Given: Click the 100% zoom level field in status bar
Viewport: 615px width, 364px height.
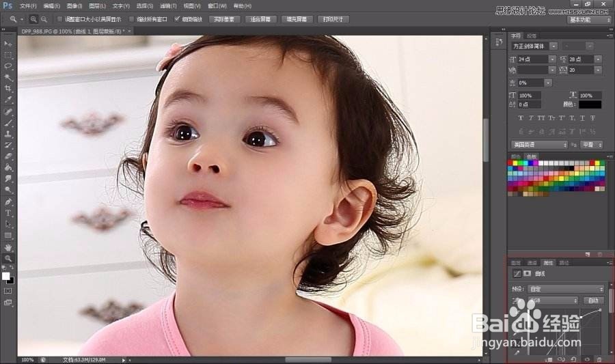Looking at the screenshot, I should [27, 360].
